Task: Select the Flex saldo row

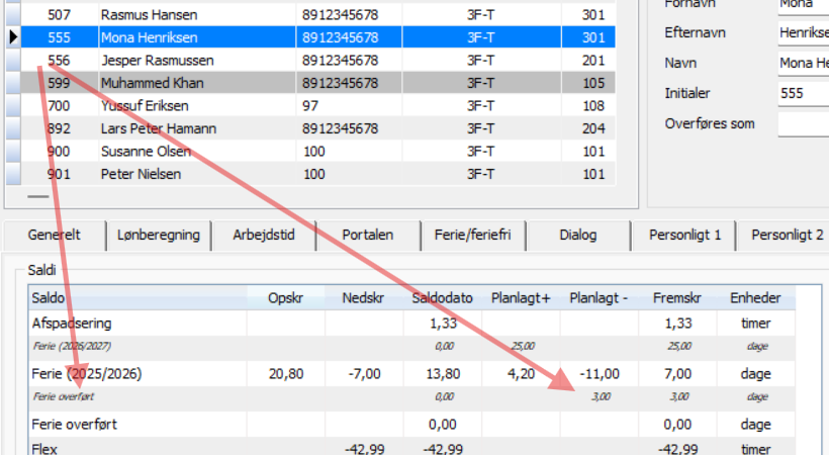Action: coord(412,449)
